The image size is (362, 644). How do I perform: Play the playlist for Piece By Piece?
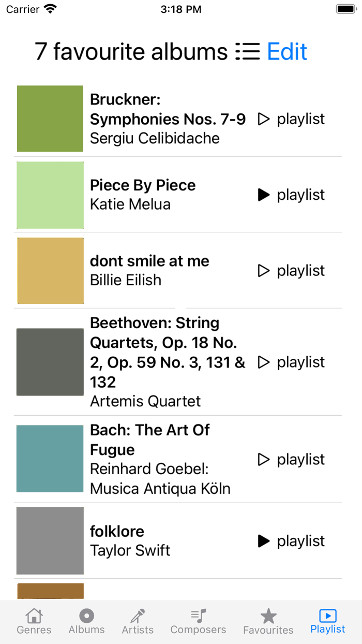pos(264,195)
